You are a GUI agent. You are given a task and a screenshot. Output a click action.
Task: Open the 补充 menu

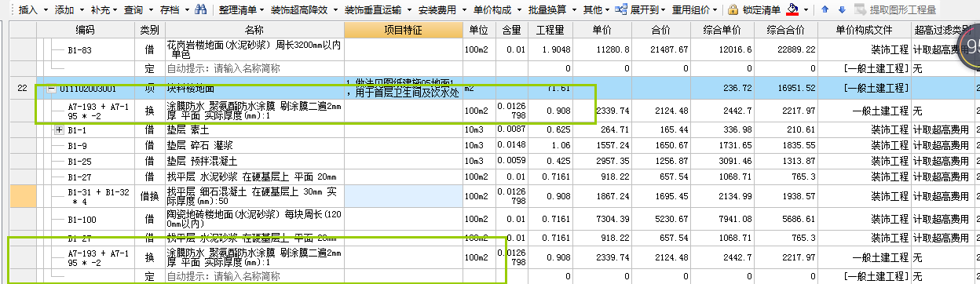click(104, 9)
